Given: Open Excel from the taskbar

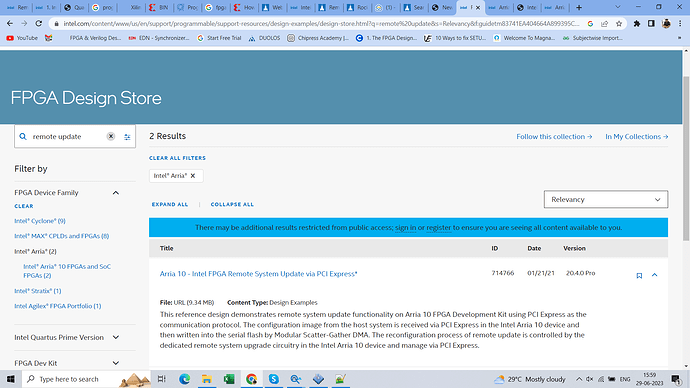Looking at the screenshot, I should (229, 379).
